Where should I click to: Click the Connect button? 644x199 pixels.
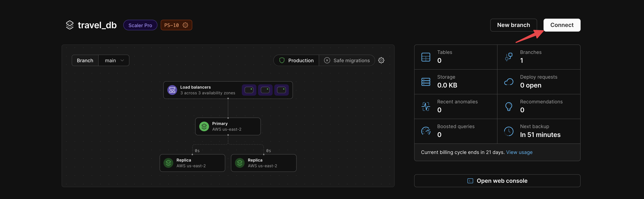point(562,25)
